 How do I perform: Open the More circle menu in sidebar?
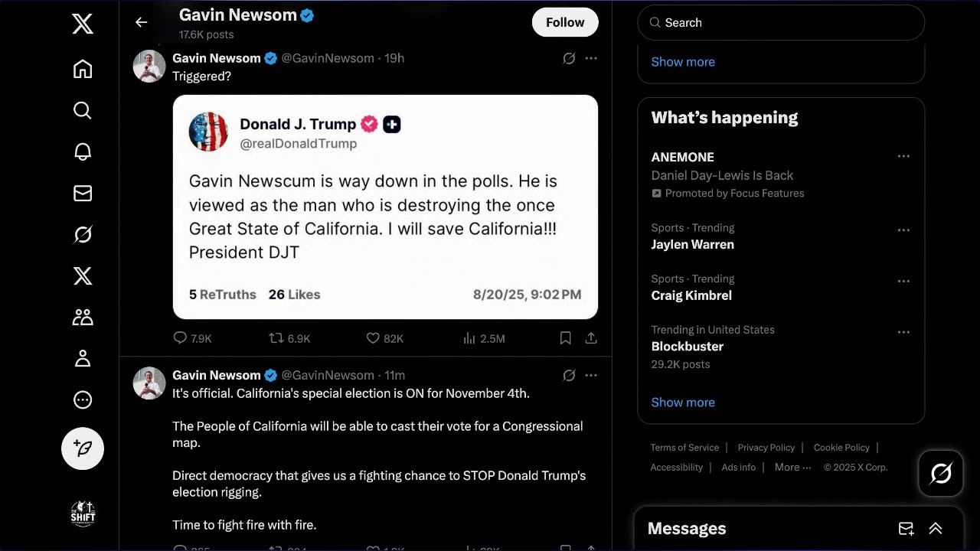83,399
